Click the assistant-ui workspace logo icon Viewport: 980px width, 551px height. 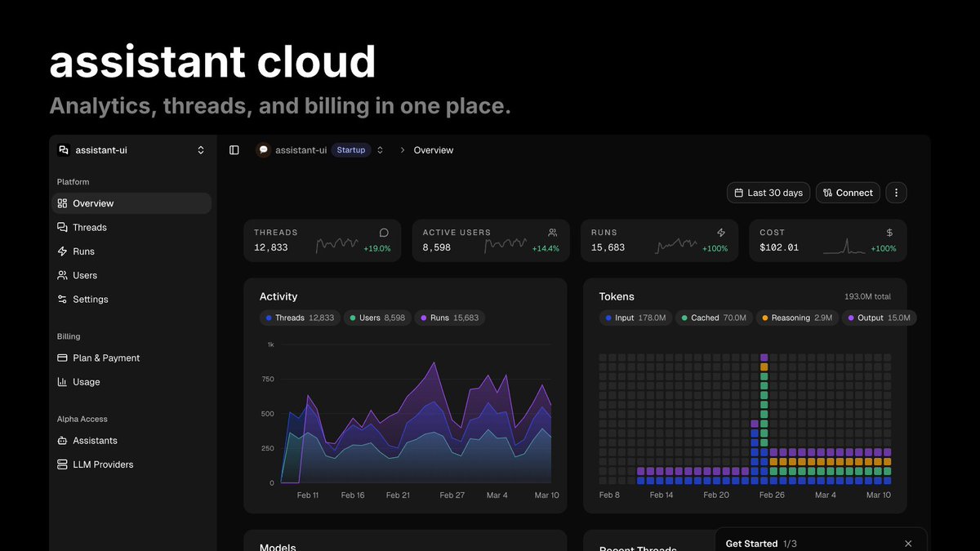(64, 150)
